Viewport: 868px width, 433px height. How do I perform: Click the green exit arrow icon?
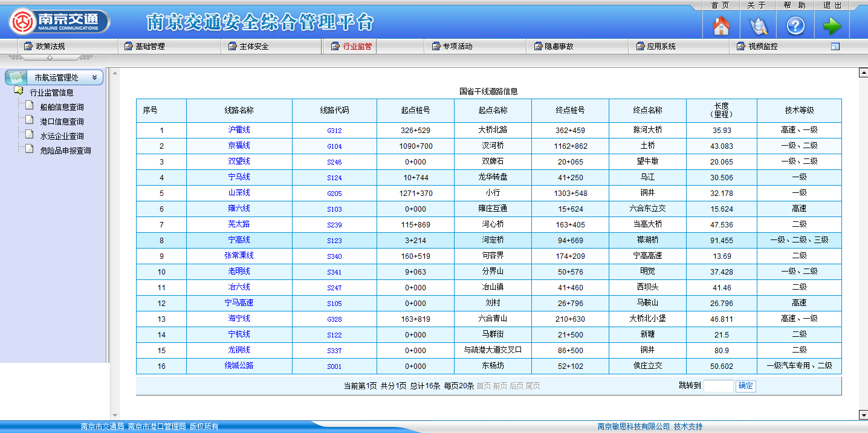pos(832,26)
